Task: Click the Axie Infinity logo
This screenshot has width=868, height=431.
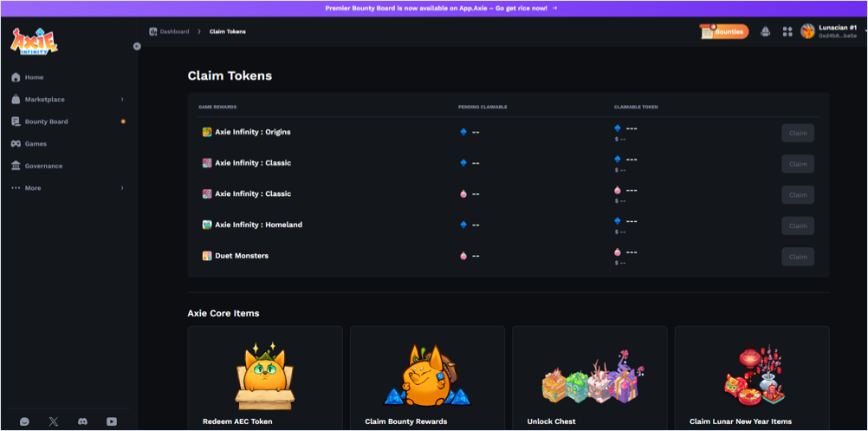Action: [x=35, y=41]
